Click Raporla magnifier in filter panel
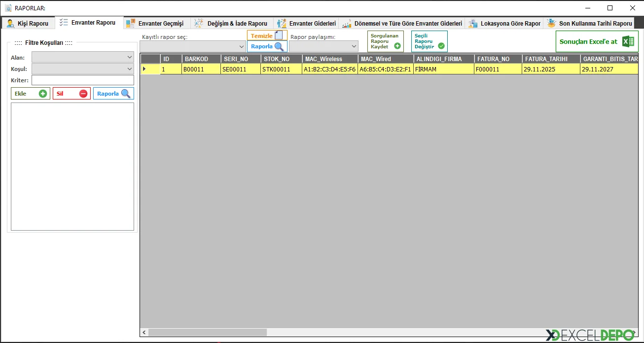This screenshot has height=343, width=644. 113,94
